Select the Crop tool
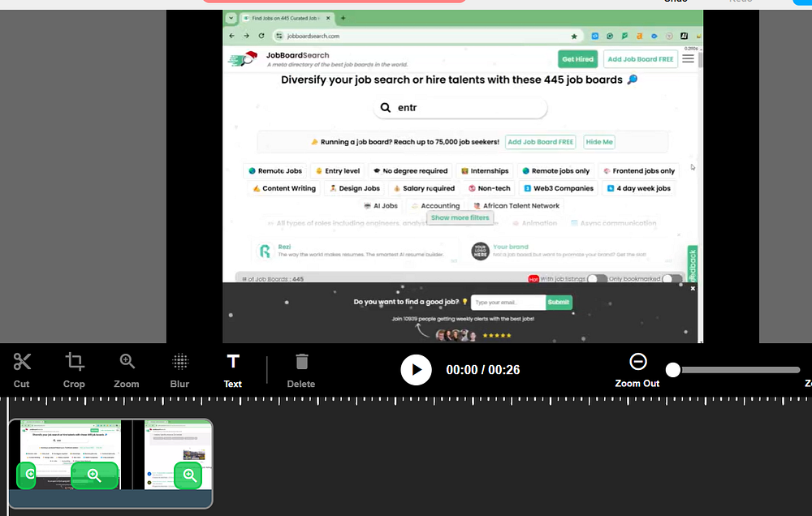The width and height of the screenshot is (812, 516). (x=74, y=370)
